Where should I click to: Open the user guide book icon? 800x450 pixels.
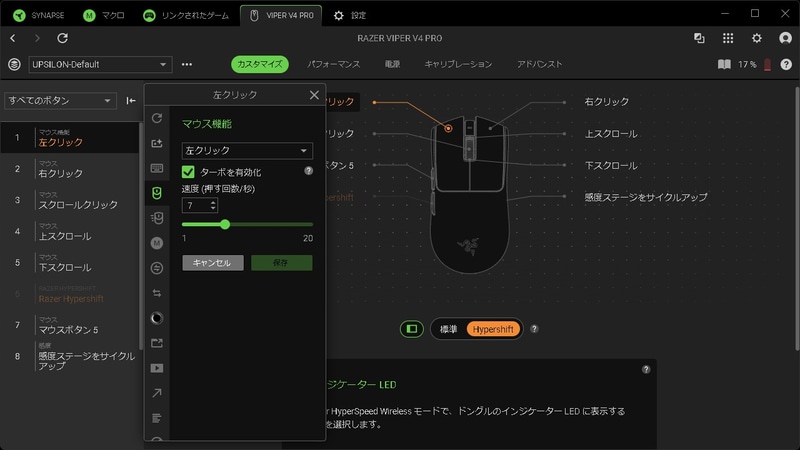[x=724, y=64]
